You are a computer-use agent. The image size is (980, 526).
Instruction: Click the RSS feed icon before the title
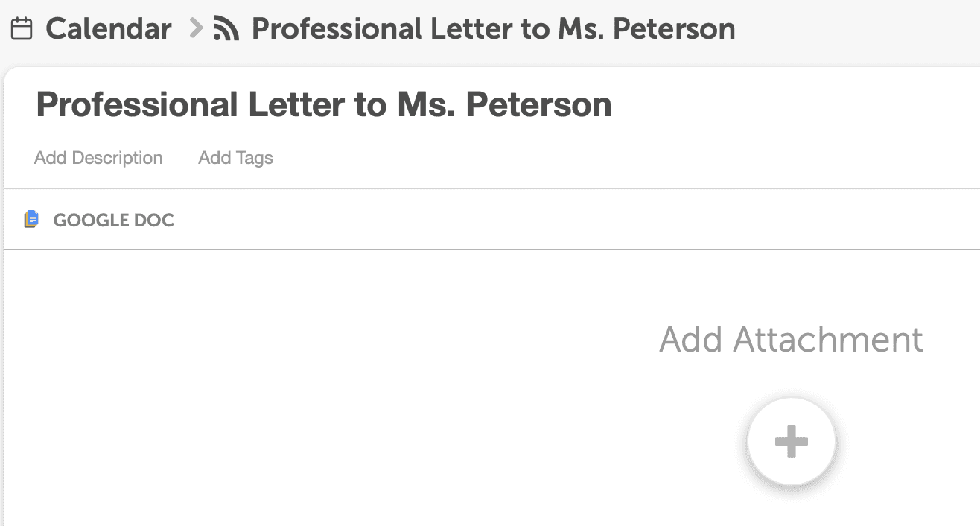[226, 30]
